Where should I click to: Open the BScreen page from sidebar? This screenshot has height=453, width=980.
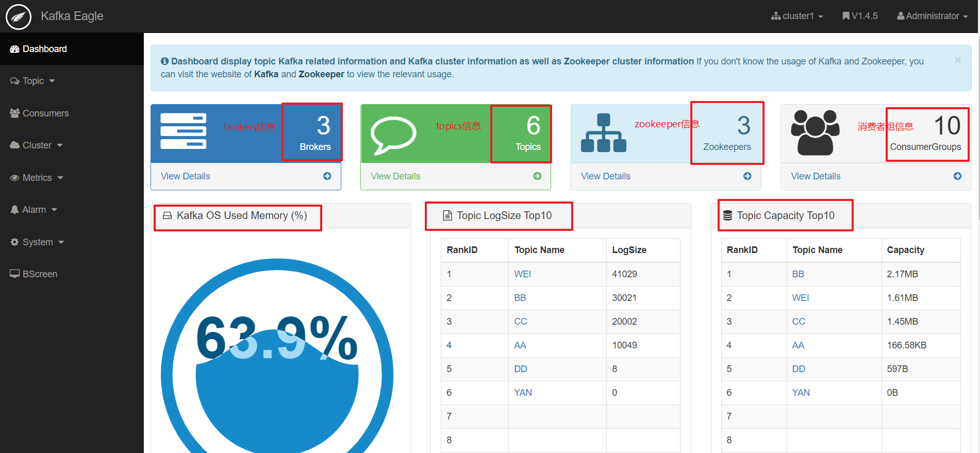coord(72,274)
